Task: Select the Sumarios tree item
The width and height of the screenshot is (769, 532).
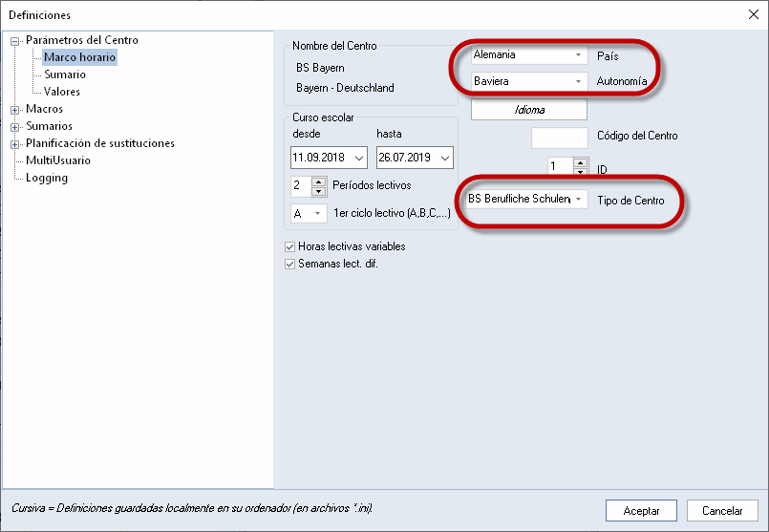Action: [x=49, y=126]
